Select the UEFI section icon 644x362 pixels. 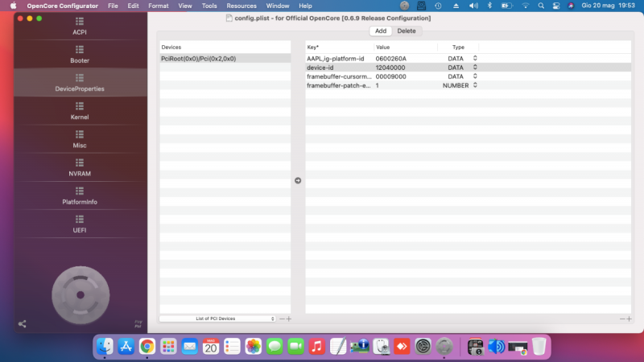point(80,224)
